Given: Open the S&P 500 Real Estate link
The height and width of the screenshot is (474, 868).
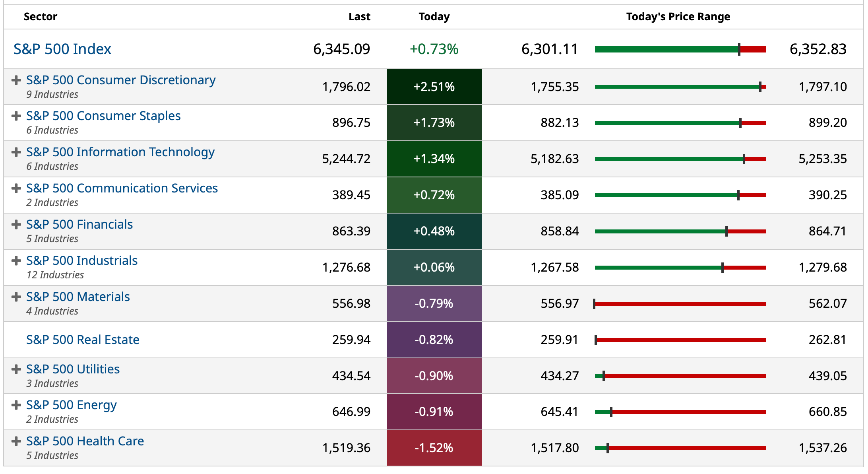Looking at the screenshot, I should point(83,340).
